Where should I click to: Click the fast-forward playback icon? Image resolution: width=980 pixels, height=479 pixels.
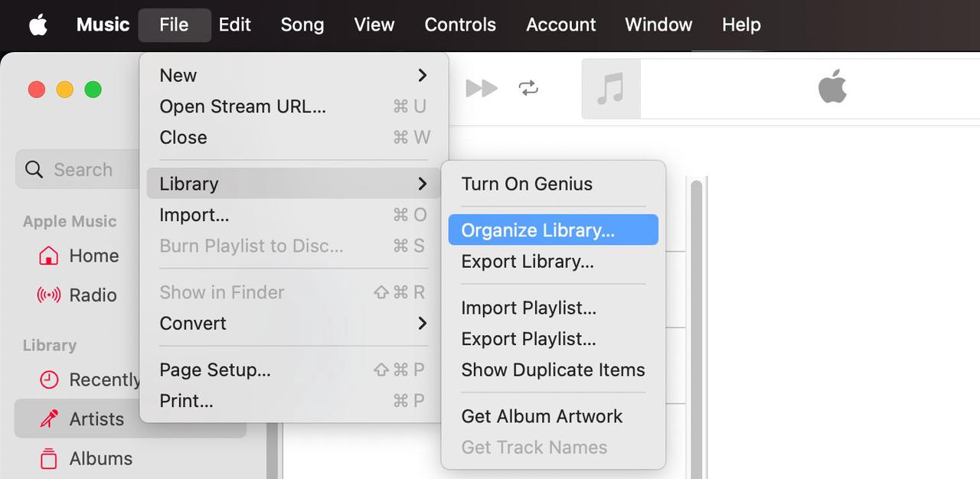481,88
